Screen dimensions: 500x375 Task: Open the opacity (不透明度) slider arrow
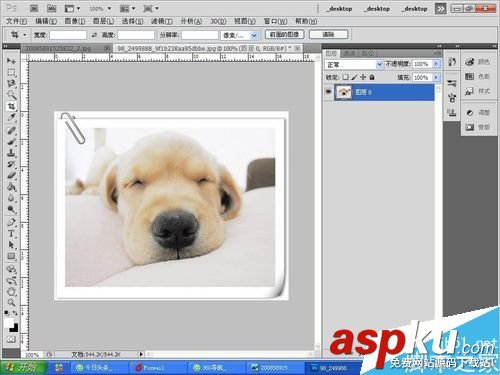click(436, 64)
